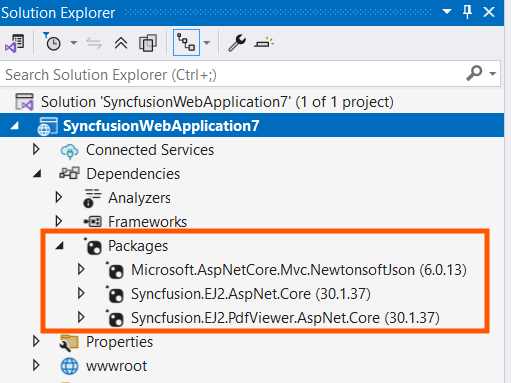Collapse All nodes with double chevron icon

(121, 43)
